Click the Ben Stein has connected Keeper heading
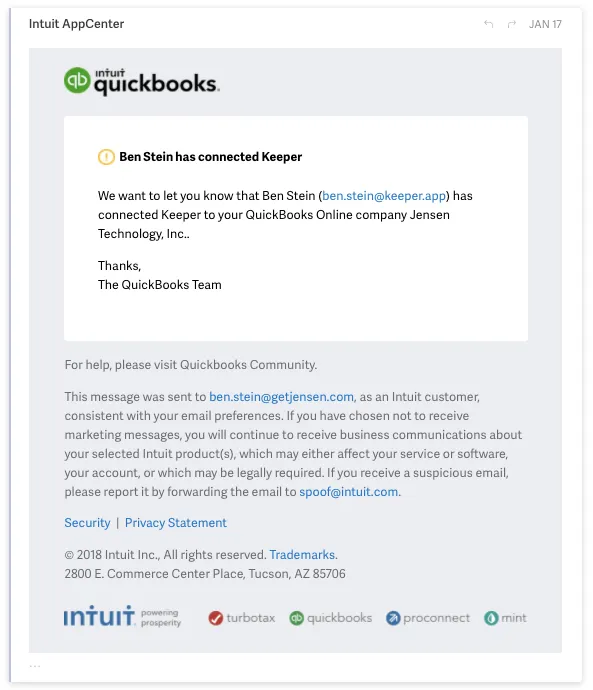The width and height of the screenshot is (593, 690). [x=210, y=157]
